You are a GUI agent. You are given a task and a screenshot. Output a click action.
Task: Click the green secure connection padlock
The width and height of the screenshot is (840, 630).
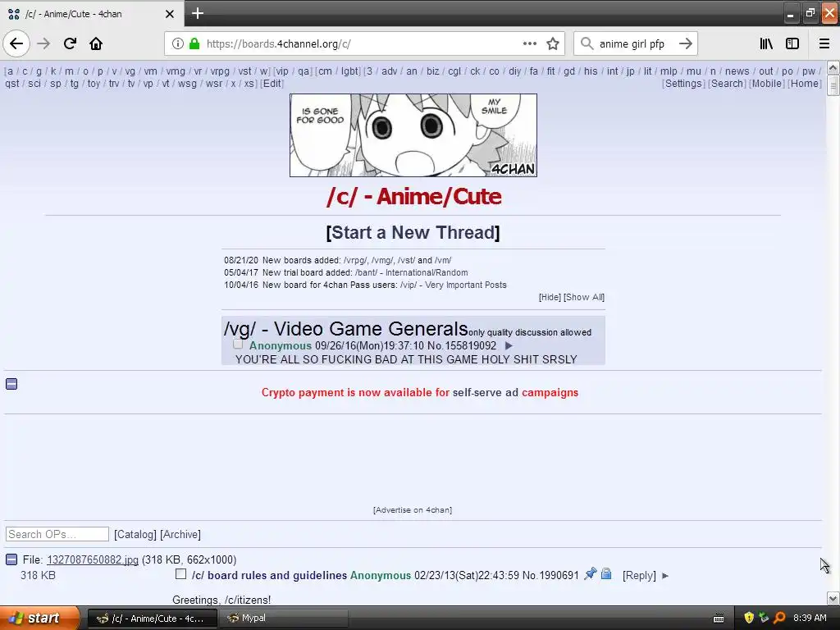click(x=194, y=43)
